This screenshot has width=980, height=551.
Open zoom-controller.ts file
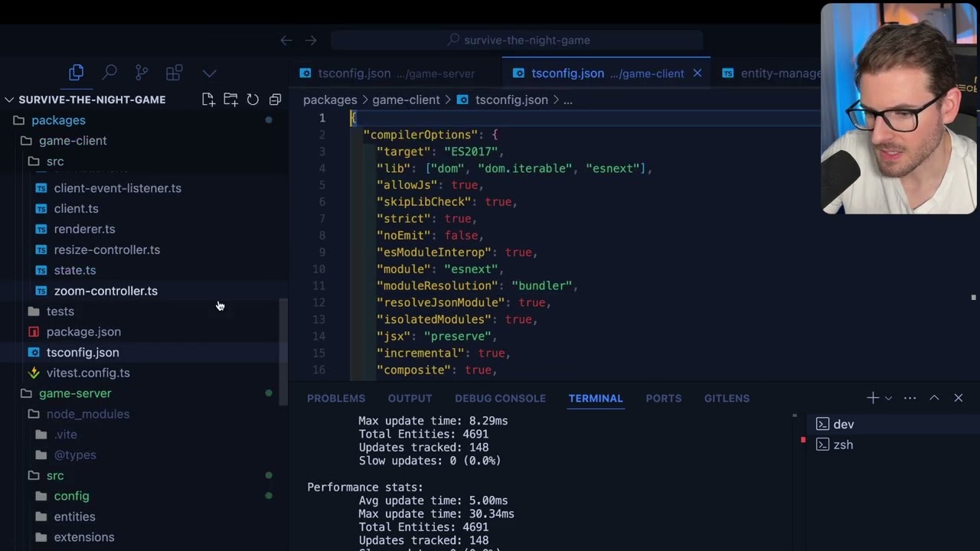106,291
